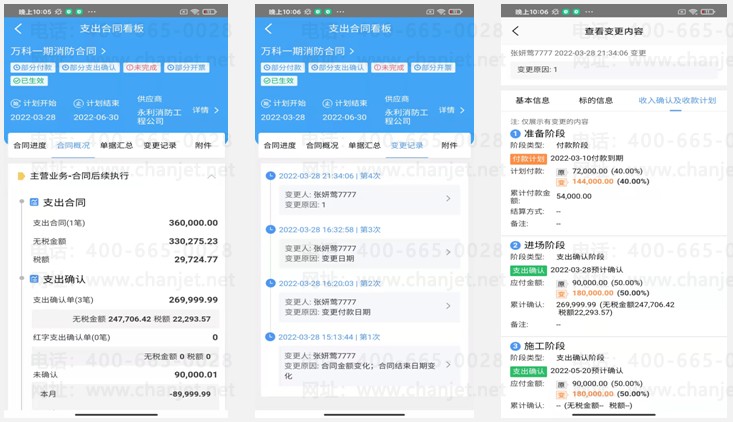Select 本月 value -89,999.99
733x422 pixels.
(x=190, y=394)
